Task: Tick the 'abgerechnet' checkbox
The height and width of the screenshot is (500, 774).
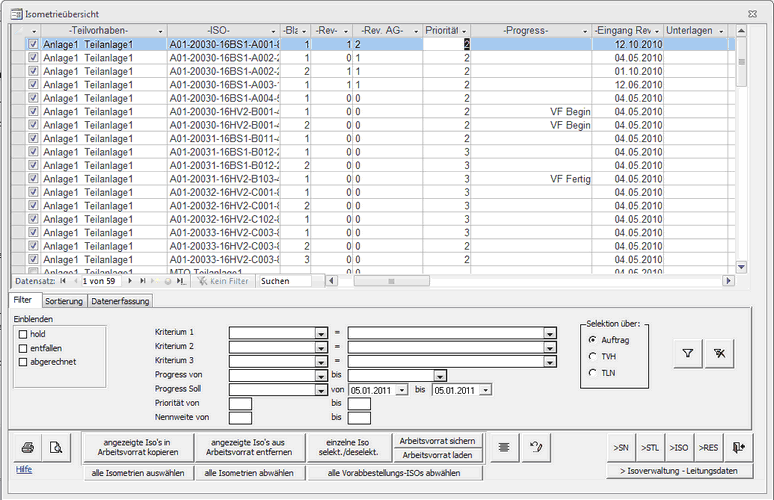Action: click(x=24, y=361)
